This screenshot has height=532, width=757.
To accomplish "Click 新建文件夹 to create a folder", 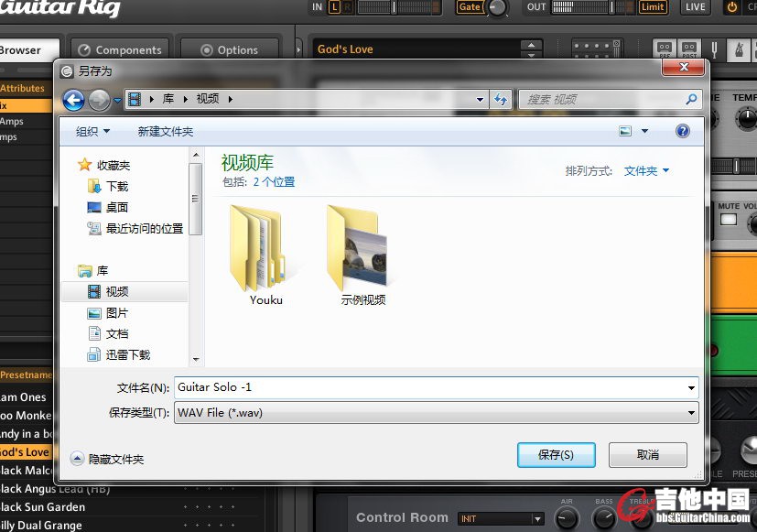I will pos(166,131).
